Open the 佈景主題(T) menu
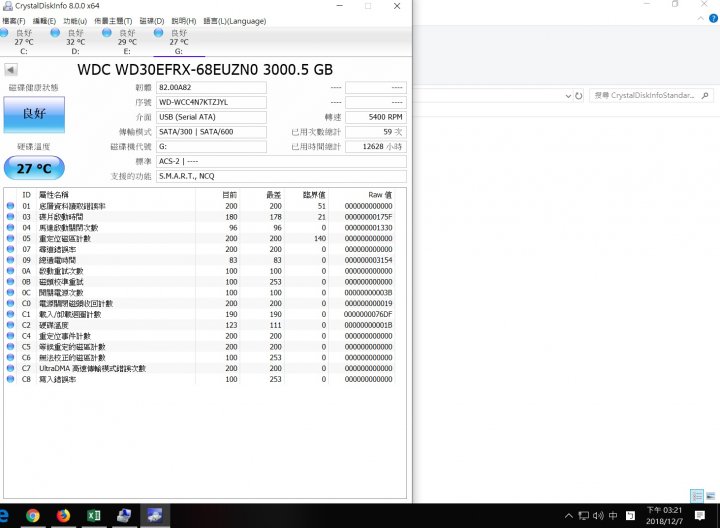The height and width of the screenshot is (528, 720). point(113,21)
